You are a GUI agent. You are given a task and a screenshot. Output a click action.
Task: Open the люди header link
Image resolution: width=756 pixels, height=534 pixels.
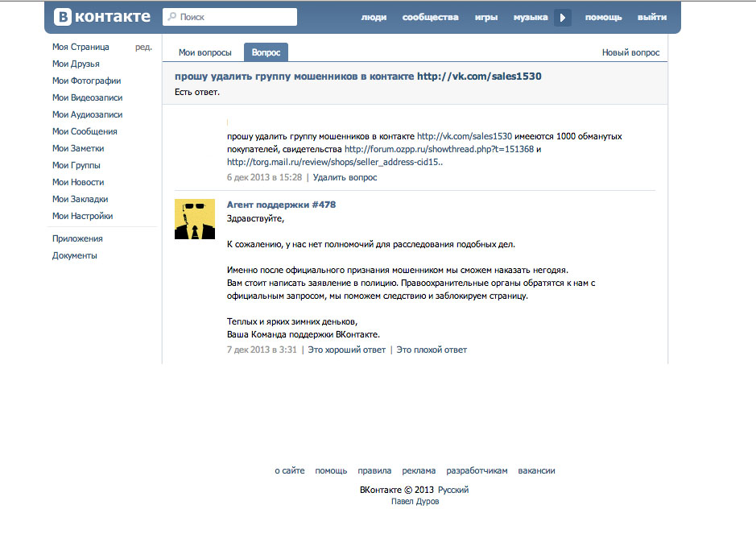[x=374, y=18]
